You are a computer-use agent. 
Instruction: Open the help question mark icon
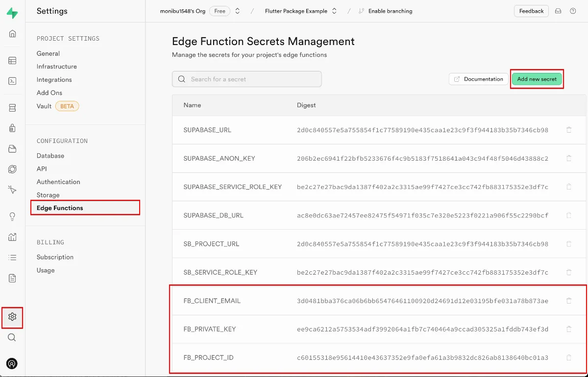click(x=573, y=11)
